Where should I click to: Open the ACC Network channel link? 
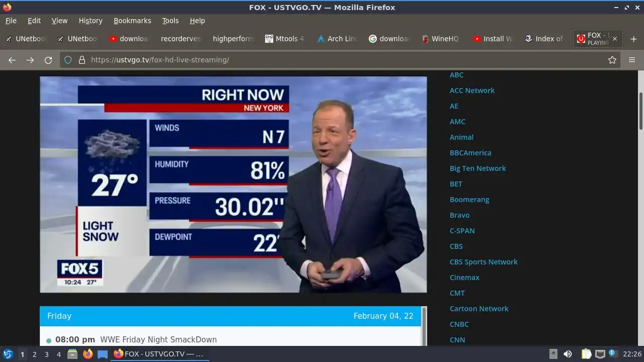(x=472, y=90)
